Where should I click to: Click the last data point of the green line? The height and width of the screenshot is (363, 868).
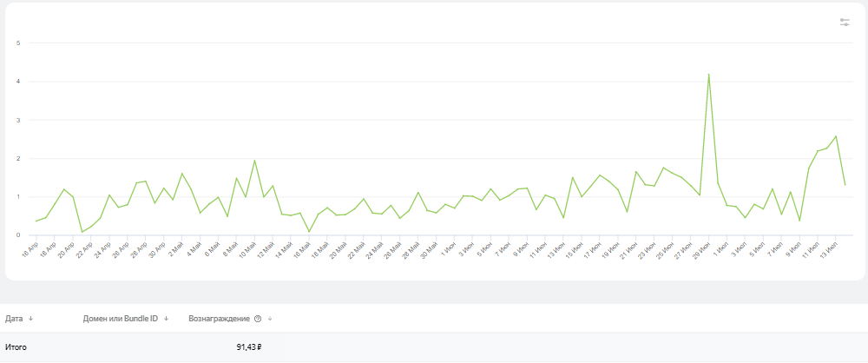click(x=845, y=184)
